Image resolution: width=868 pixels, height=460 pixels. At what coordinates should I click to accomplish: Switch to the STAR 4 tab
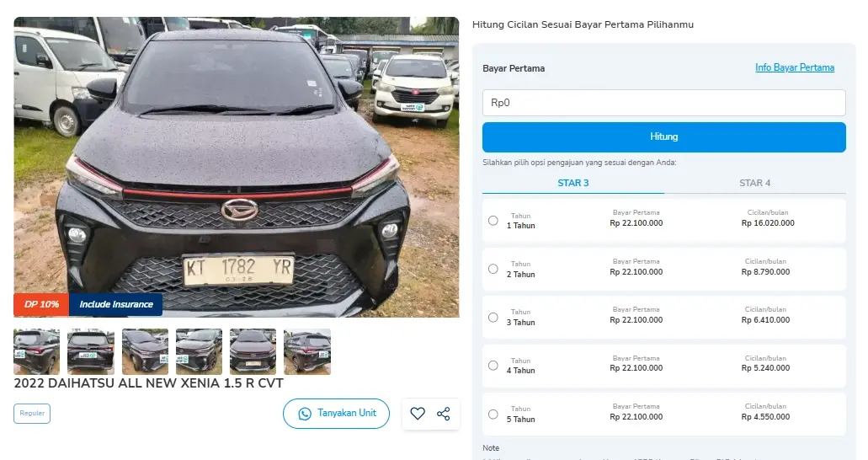click(x=754, y=183)
